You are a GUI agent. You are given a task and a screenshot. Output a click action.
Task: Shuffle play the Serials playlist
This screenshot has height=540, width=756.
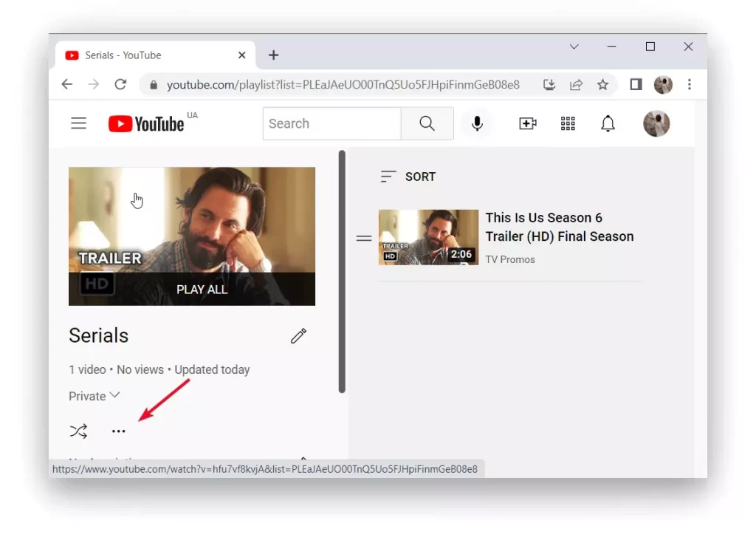[78, 431]
